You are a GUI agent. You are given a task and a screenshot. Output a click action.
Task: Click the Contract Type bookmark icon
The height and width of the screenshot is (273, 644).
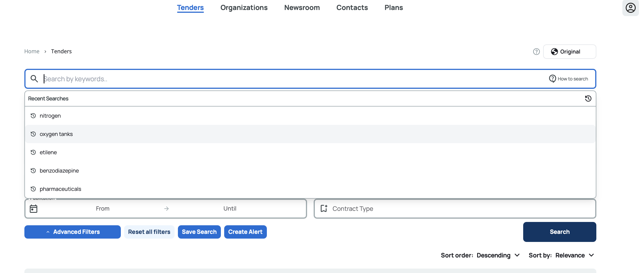pyautogui.click(x=324, y=209)
